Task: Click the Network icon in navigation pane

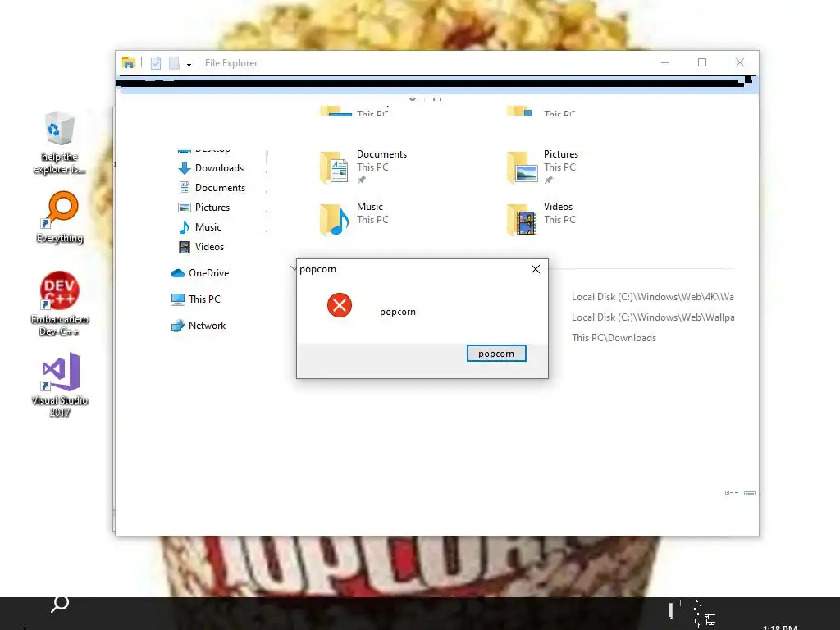Action: pyautogui.click(x=178, y=326)
